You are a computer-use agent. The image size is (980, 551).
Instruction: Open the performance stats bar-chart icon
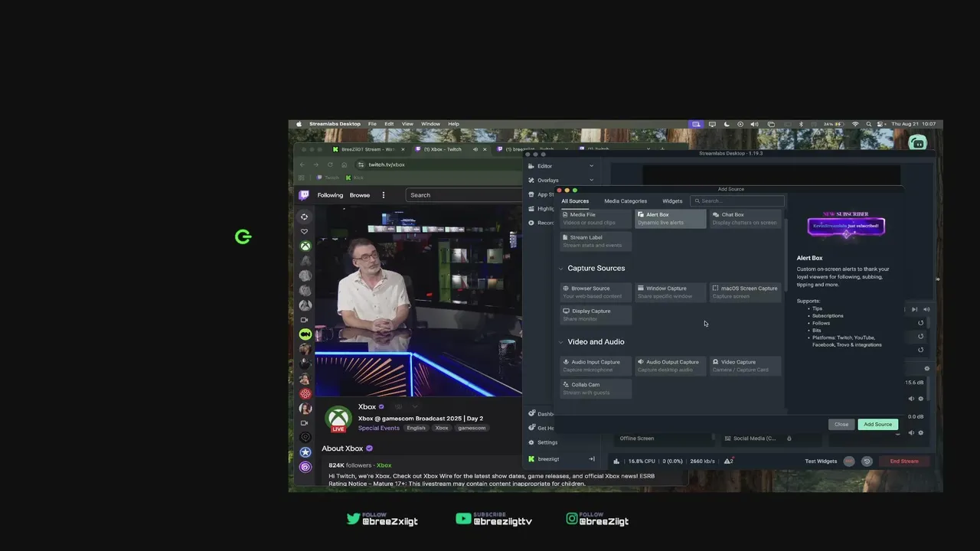[616, 461]
